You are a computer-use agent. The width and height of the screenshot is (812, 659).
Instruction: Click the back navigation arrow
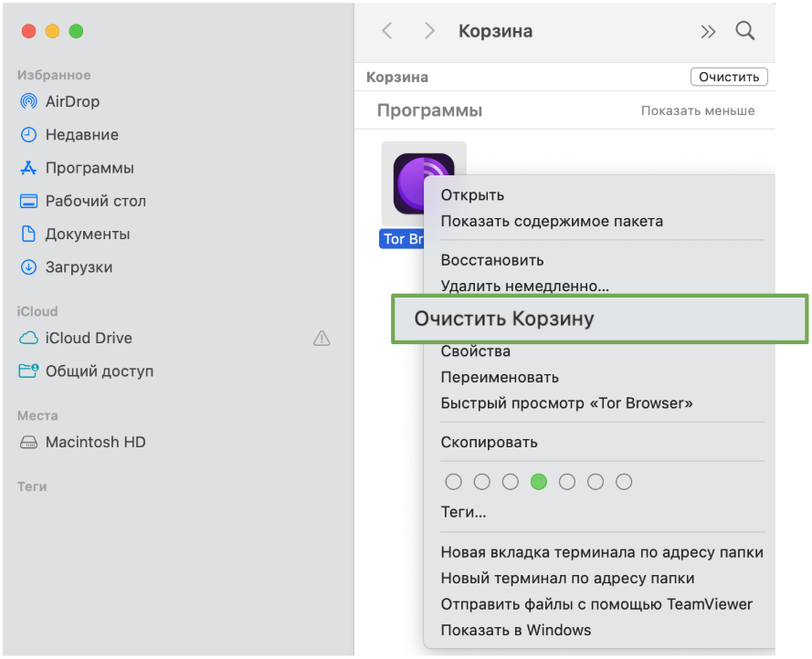pos(386,30)
